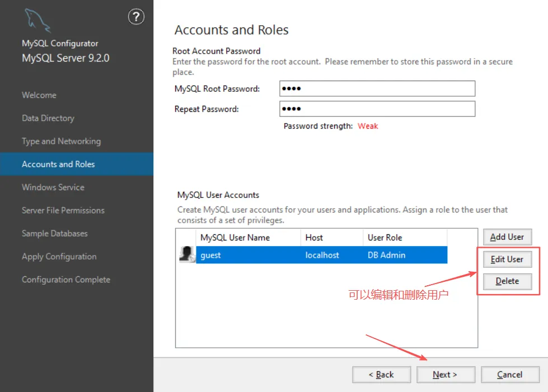Jump to Apply Configuration step

click(x=59, y=257)
